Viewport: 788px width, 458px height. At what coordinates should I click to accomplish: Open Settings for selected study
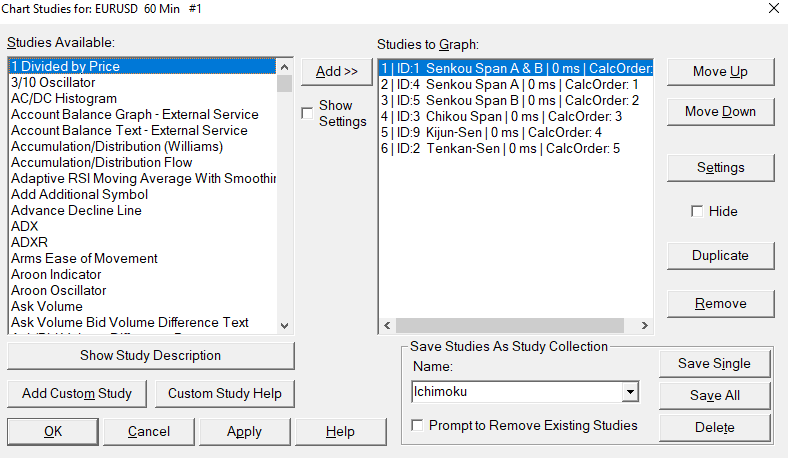(x=720, y=168)
